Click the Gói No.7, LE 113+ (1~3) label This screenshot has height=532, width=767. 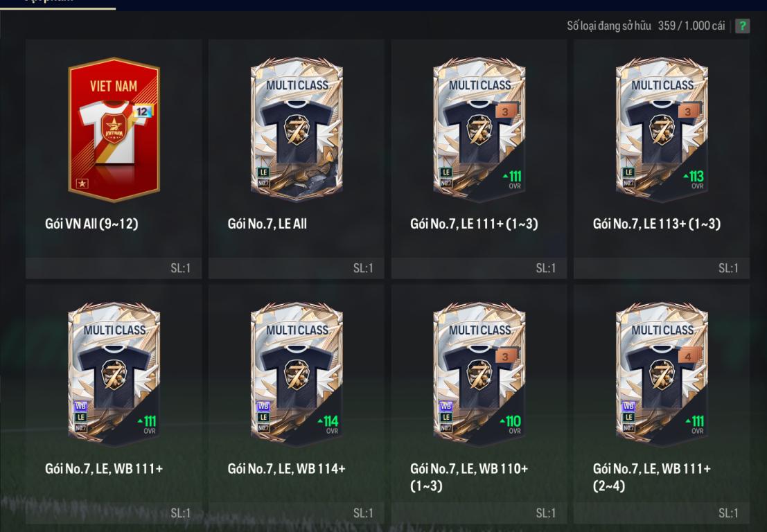[656, 224]
